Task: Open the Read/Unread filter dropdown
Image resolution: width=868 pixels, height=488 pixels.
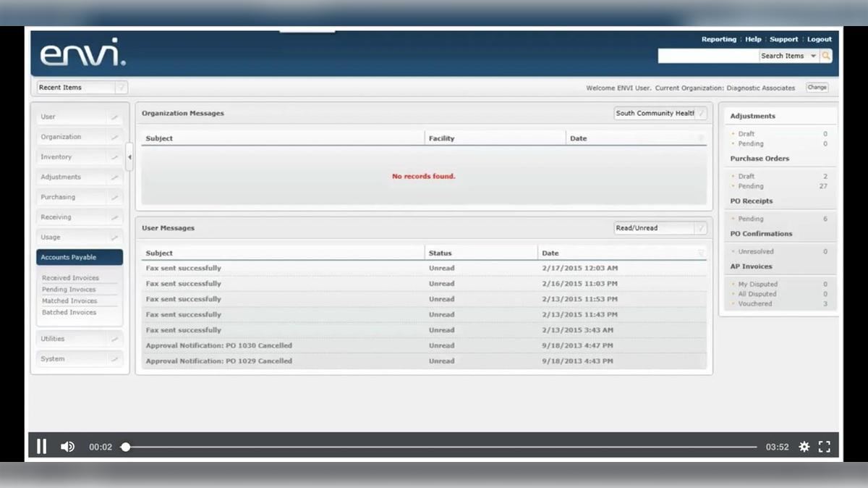Action: [700, 227]
